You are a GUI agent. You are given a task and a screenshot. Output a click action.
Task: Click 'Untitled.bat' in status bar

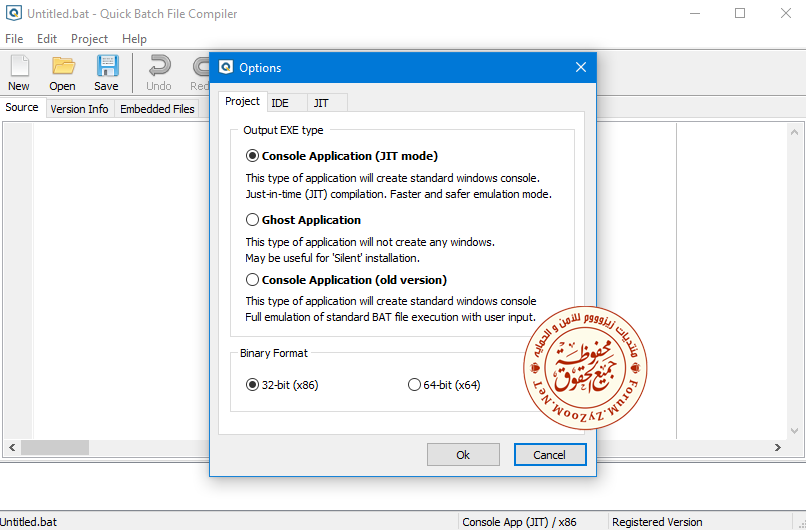[x=29, y=522]
